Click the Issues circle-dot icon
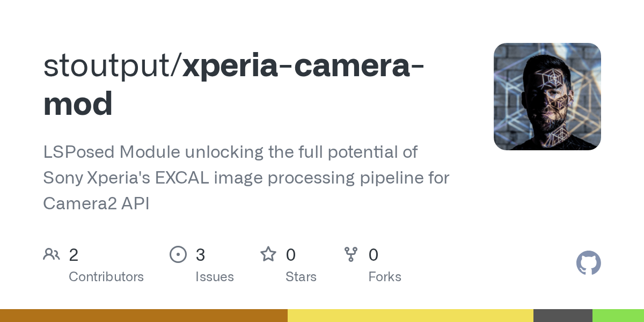The width and height of the screenshot is (644, 322). tap(178, 254)
